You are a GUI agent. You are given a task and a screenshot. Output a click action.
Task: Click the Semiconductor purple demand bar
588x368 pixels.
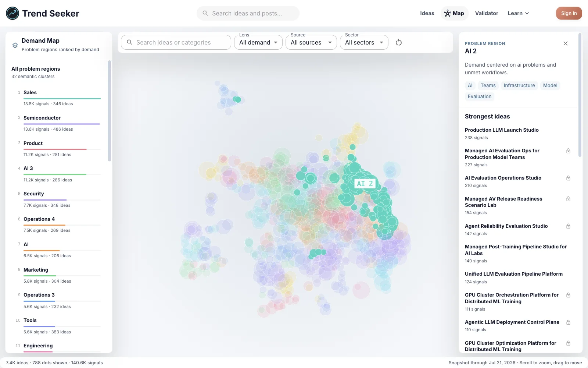62,124
